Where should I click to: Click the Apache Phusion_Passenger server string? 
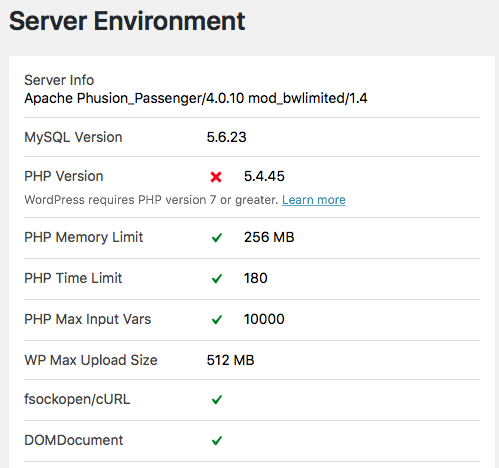[x=196, y=99]
